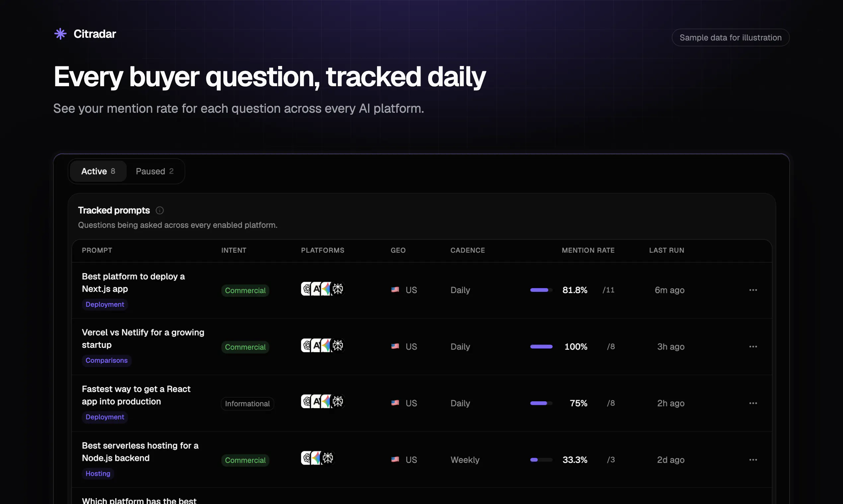843x504 pixels.
Task: Click the Weekly cadence cell
Action: (465, 460)
